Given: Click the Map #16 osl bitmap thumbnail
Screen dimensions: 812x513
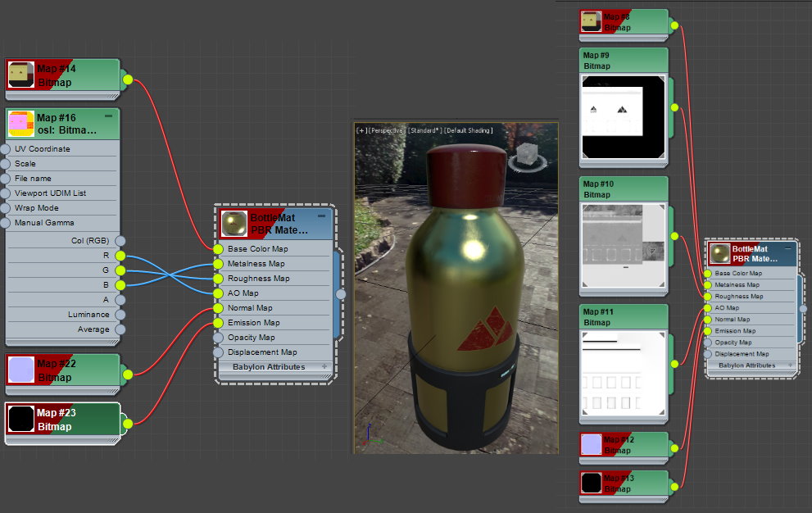Looking at the screenshot, I should [x=21, y=123].
